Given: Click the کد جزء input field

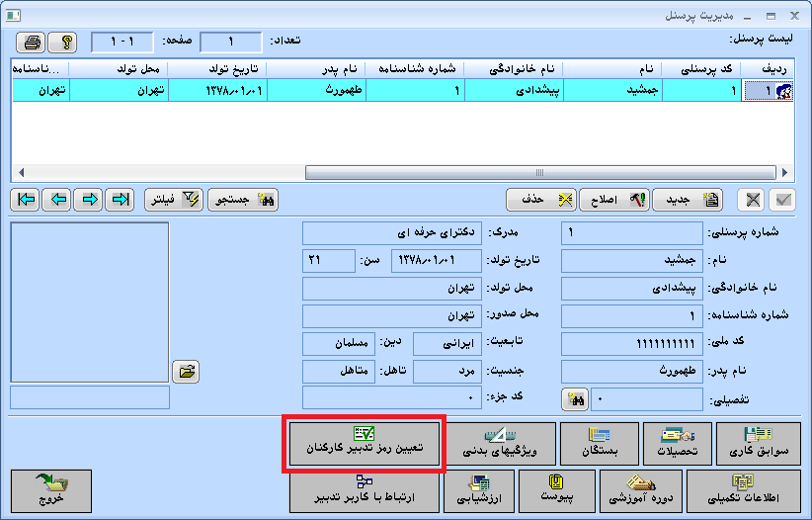Looking at the screenshot, I should click(392, 397).
